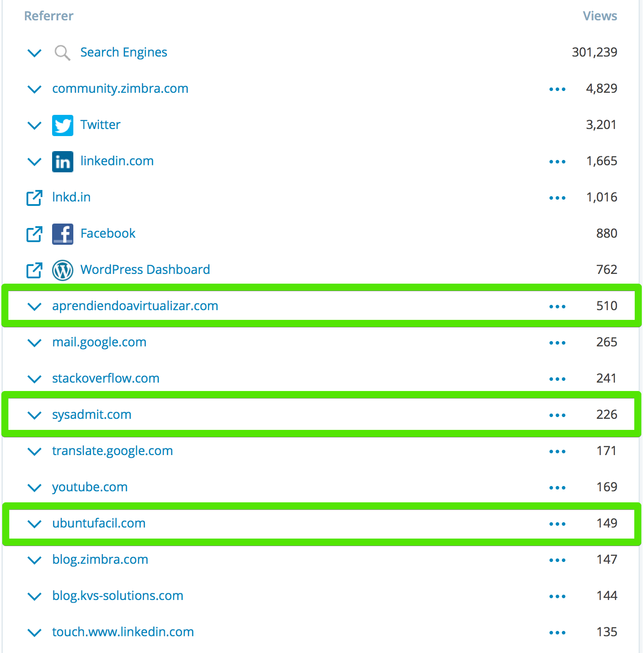This screenshot has height=653, width=644.
Task: Open external link icon for WordPress Dashboard
Action: point(34,270)
